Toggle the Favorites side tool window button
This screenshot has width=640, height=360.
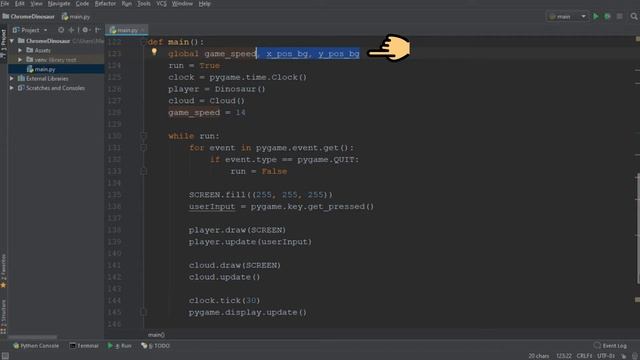[x=3, y=271]
